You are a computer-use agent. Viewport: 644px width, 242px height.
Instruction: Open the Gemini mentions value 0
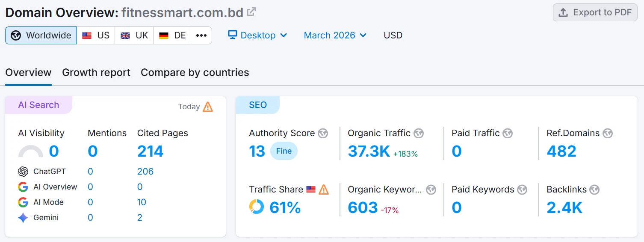click(x=90, y=218)
